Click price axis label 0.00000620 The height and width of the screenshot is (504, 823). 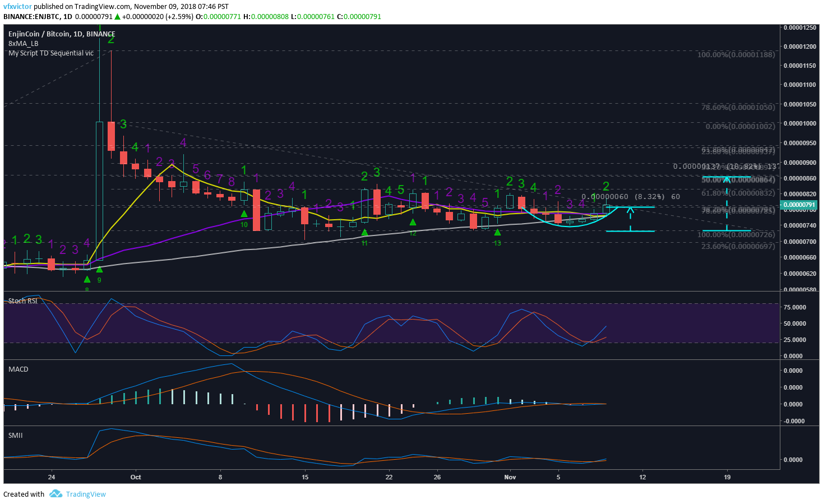pos(799,274)
